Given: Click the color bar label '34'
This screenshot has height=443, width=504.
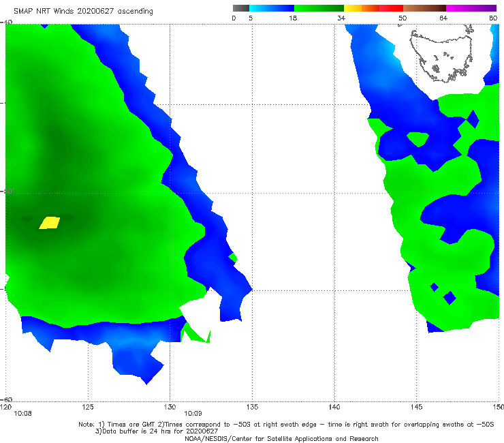Looking at the screenshot, I should 341,18.
